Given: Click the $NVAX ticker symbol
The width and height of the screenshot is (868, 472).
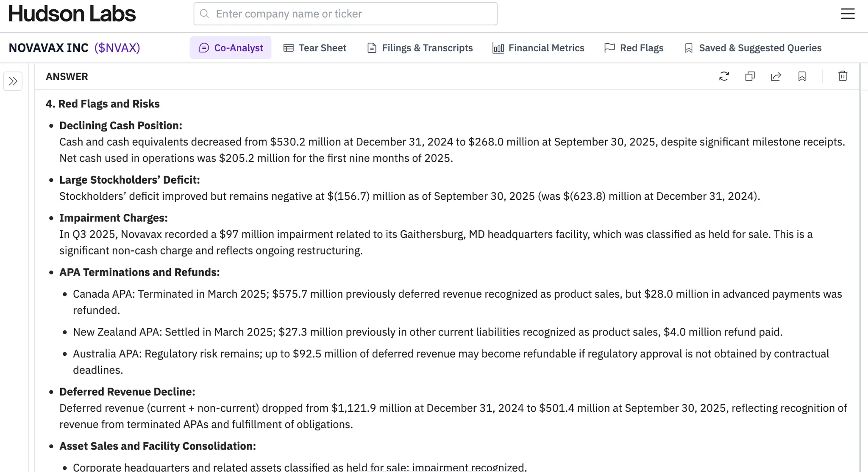Looking at the screenshot, I should coord(117,48).
